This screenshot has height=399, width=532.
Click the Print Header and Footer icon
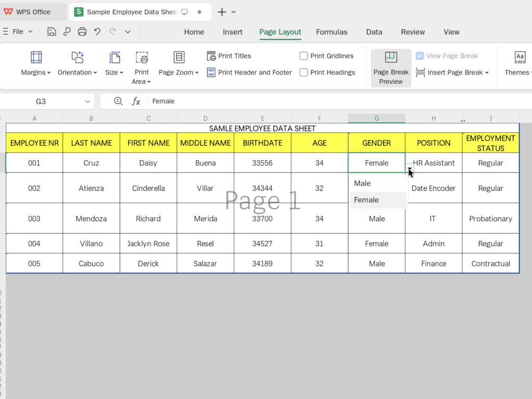point(211,72)
